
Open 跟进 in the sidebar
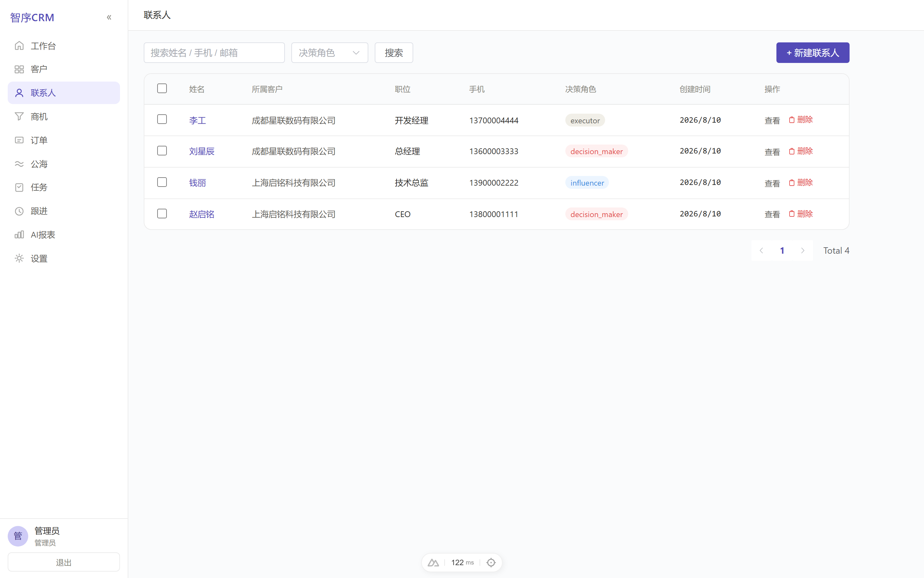pos(64,211)
